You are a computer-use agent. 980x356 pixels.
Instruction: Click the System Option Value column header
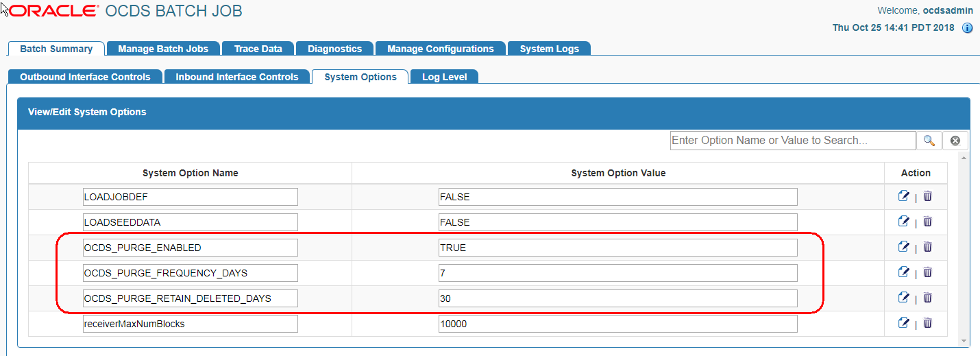[x=618, y=173]
